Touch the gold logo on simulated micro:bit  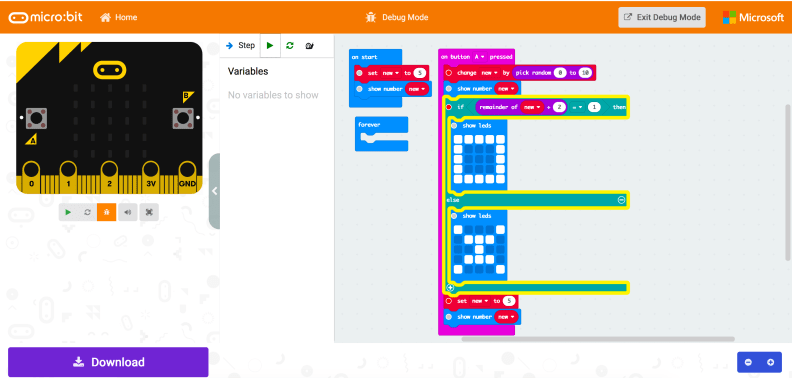[109, 69]
